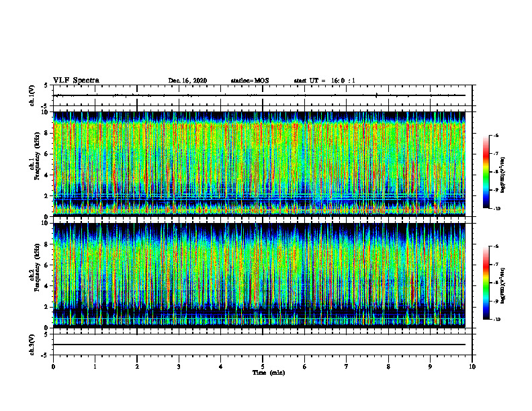Select the "start UT = 16: 0 : 1" label
Viewport: 532px width, 411px height.
pyautogui.click(x=324, y=81)
